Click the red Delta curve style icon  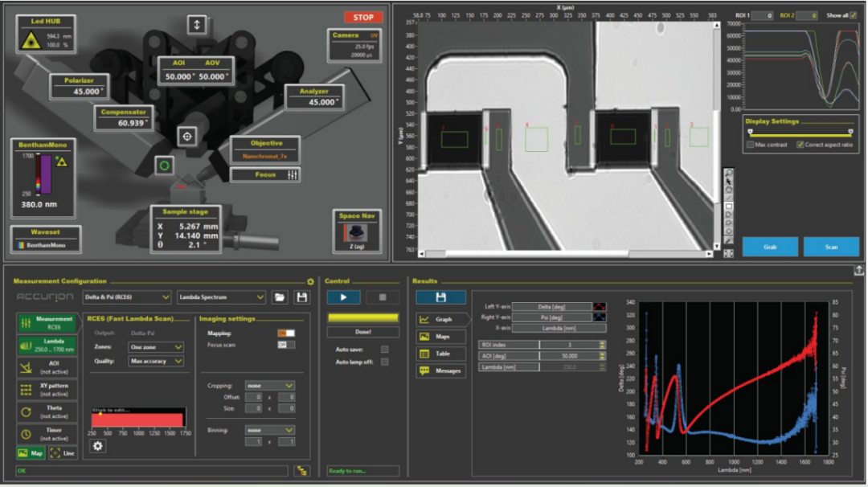tap(600, 307)
